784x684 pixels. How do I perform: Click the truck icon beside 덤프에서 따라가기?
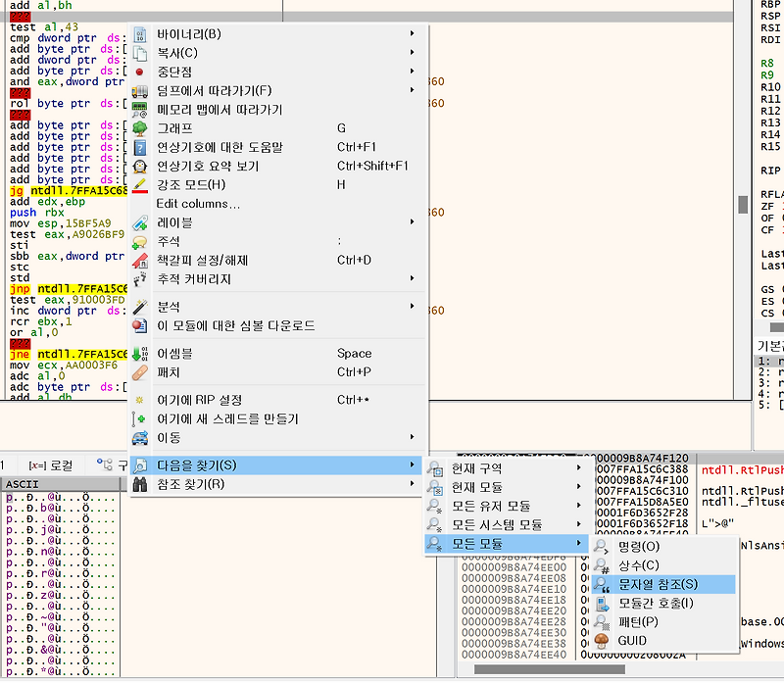point(139,91)
